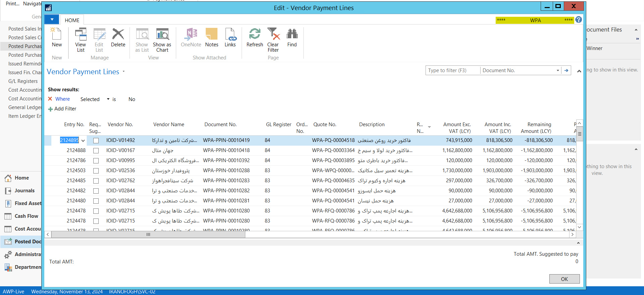The height and width of the screenshot is (295, 644).
Task: Click horizontal scrollbar right arrow
Action: tap(573, 235)
